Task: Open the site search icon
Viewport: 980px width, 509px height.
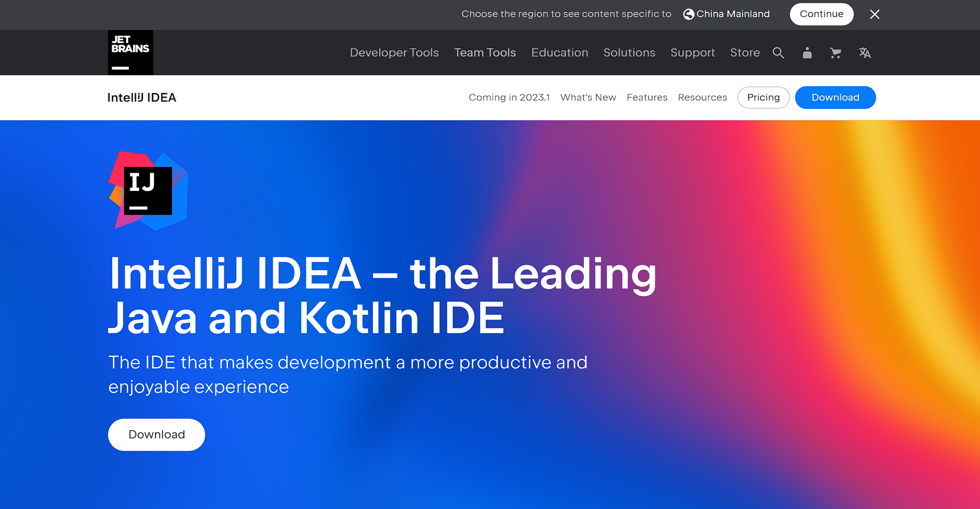Action: [x=778, y=53]
